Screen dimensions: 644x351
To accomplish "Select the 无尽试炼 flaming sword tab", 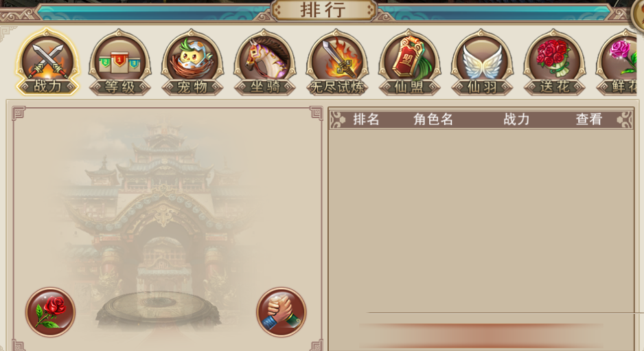I will [337, 62].
